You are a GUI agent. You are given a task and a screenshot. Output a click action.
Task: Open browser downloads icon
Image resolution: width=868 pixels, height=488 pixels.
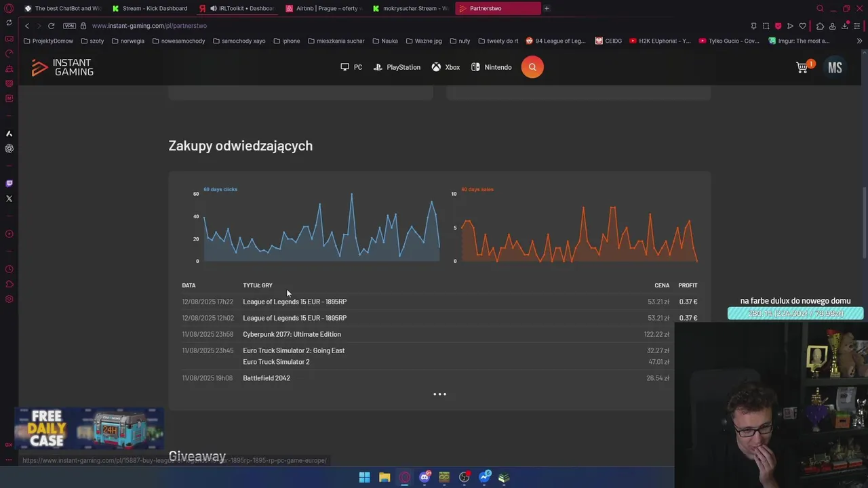845,26
